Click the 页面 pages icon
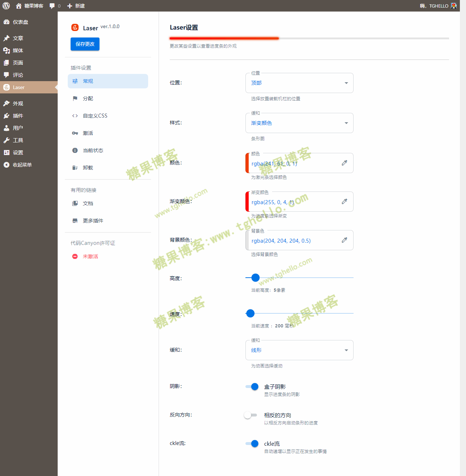 [6, 63]
